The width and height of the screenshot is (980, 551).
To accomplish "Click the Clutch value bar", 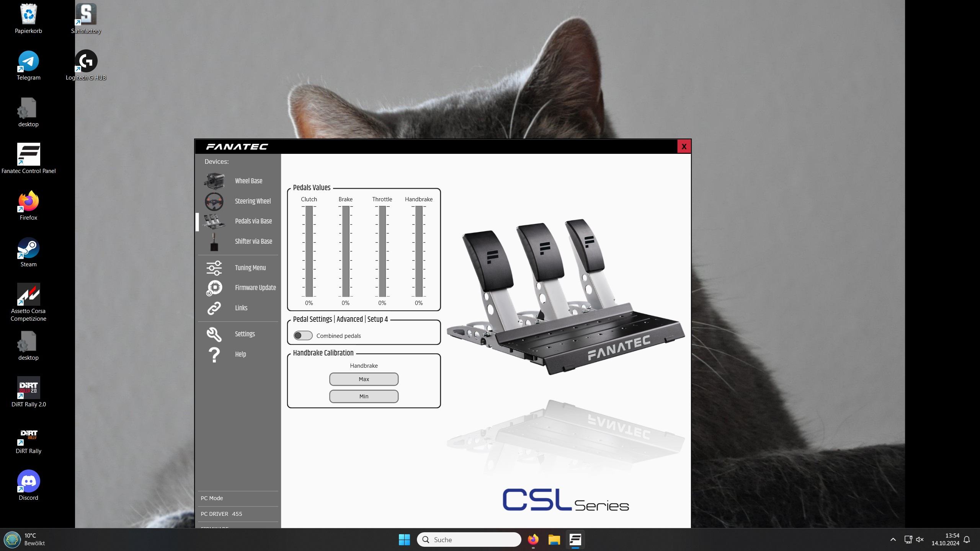I will click(x=309, y=251).
